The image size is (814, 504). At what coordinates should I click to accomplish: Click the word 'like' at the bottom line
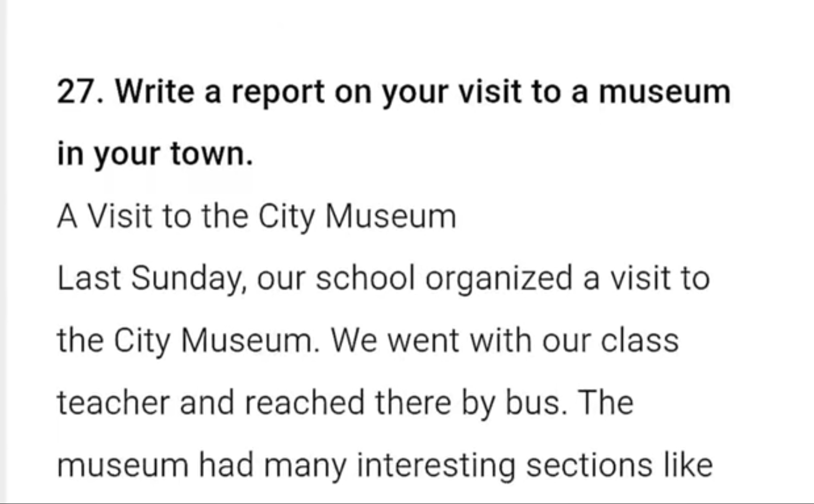688,464
